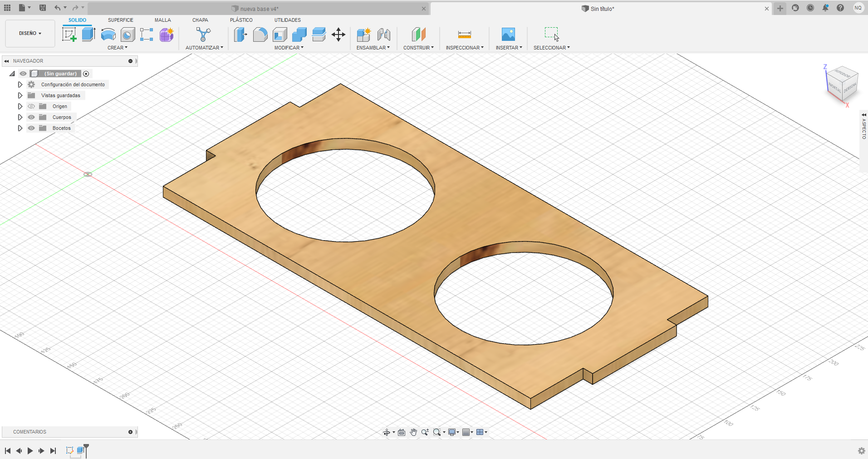Click the extrude feature in timeline
868x459 pixels.
click(80, 450)
